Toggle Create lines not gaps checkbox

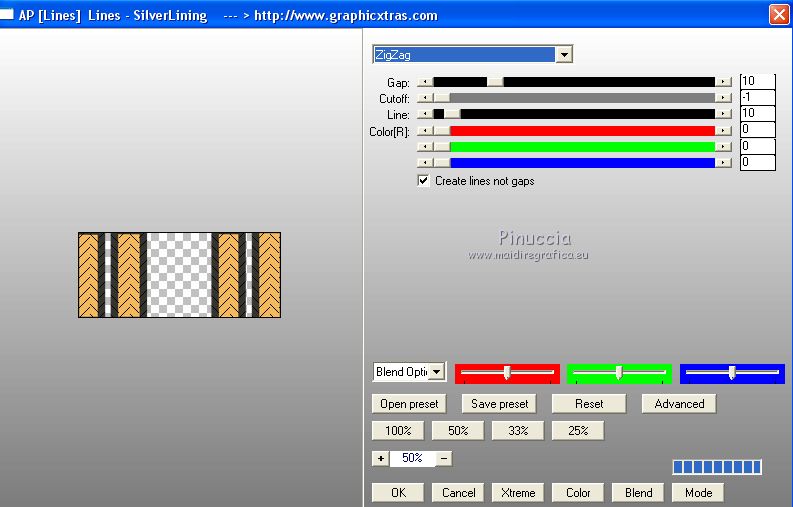[423, 181]
